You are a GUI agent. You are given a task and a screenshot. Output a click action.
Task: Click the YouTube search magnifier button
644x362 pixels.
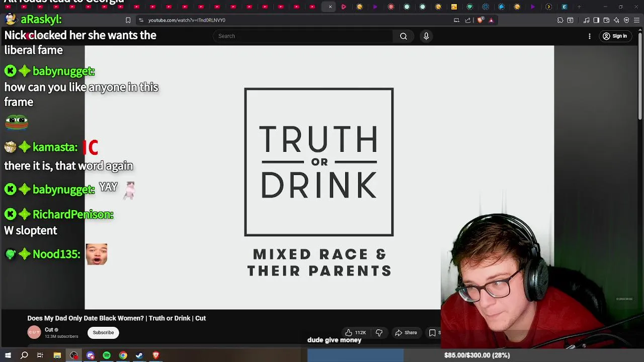404,36
